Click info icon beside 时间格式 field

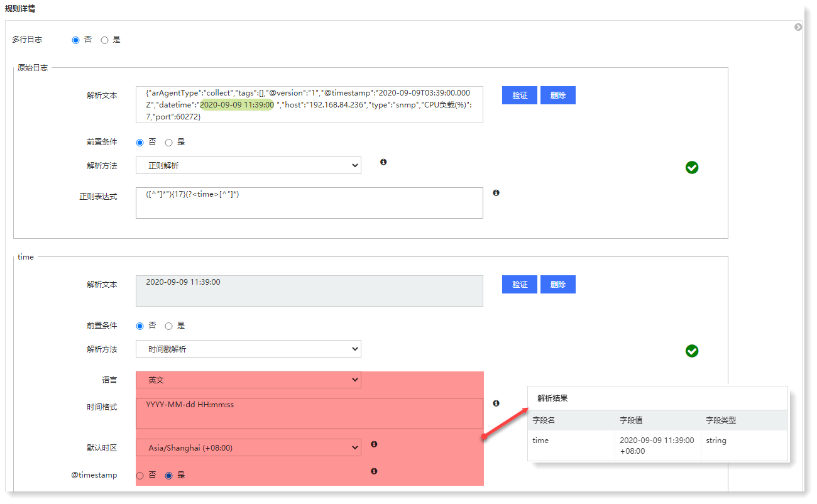pyautogui.click(x=496, y=403)
